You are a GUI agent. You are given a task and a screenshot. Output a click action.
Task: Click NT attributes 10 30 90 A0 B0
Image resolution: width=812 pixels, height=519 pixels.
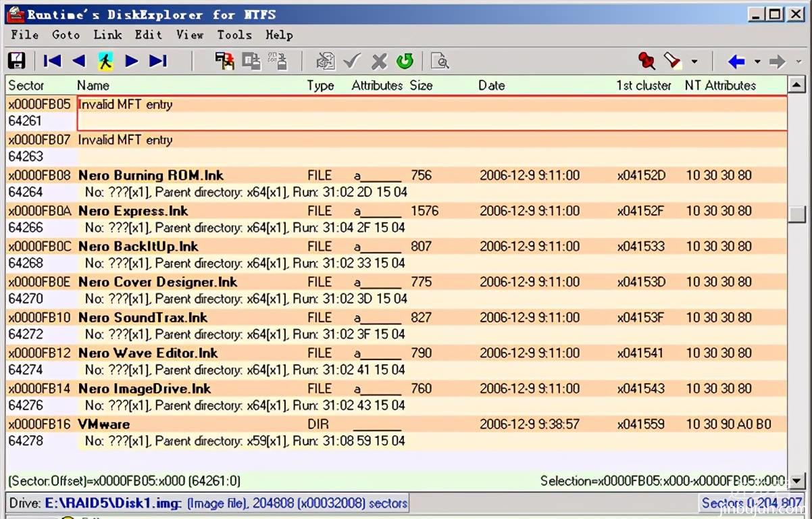point(728,424)
